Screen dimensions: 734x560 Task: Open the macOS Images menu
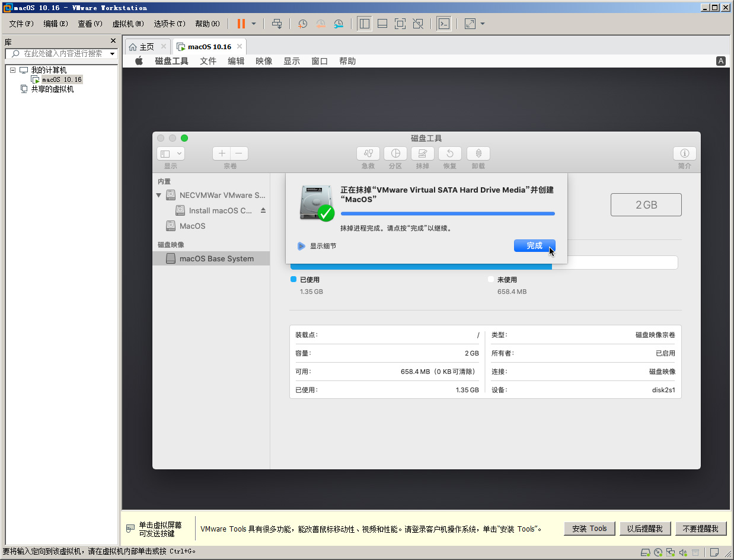[x=264, y=61]
